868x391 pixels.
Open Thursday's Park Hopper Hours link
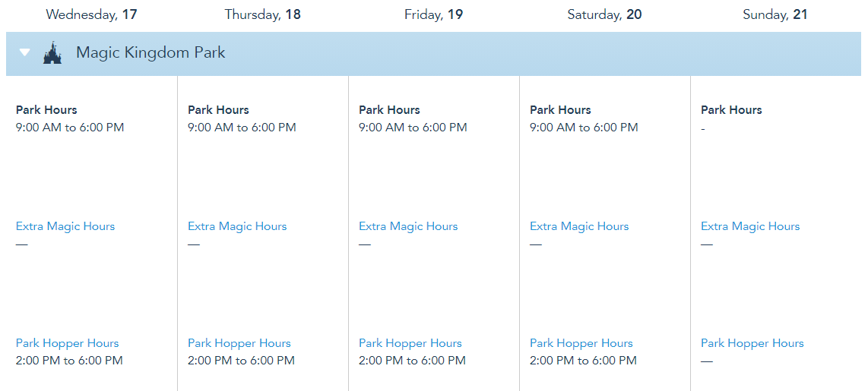(x=239, y=343)
